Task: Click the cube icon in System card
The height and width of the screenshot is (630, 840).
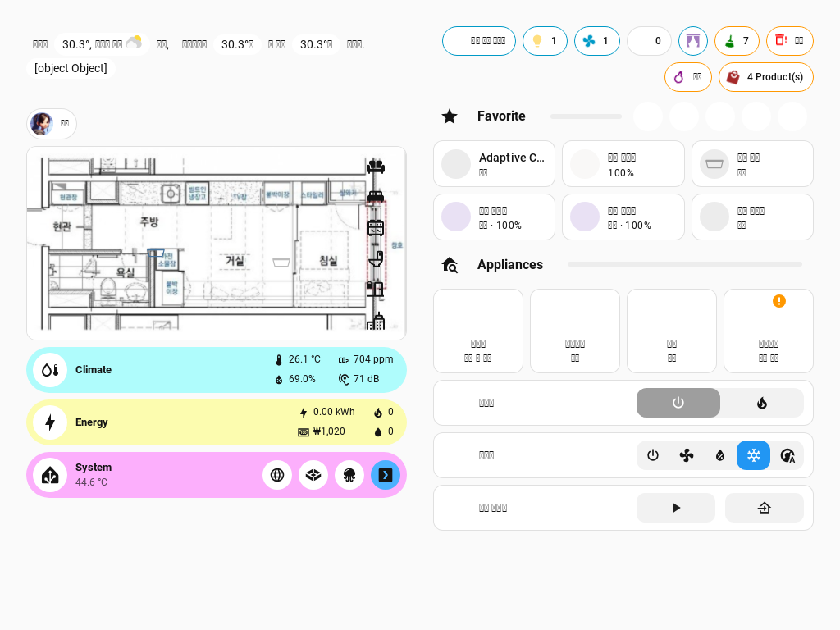Action: tap(313, 475)
